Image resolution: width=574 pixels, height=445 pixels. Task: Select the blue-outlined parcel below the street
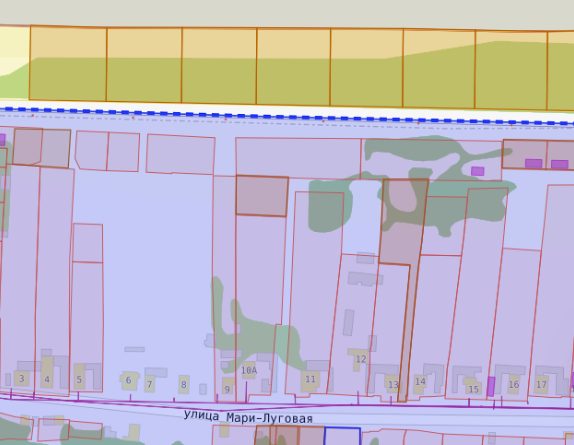(342, 436)
